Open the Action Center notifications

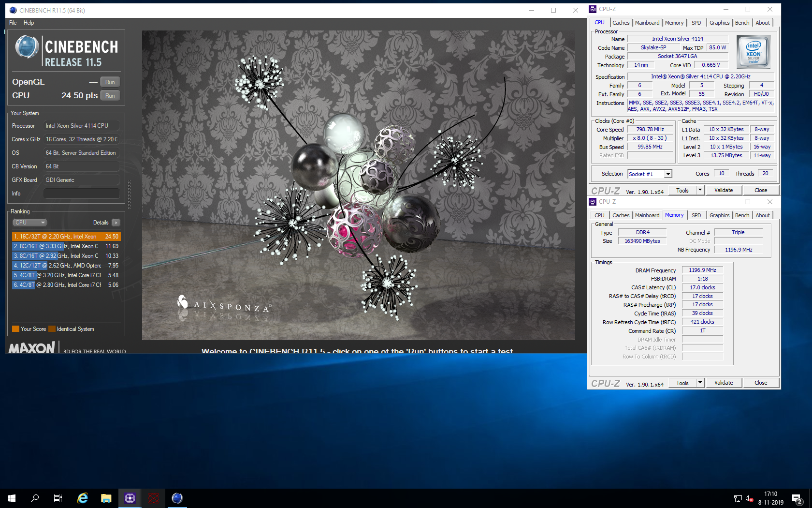point(797,498)
